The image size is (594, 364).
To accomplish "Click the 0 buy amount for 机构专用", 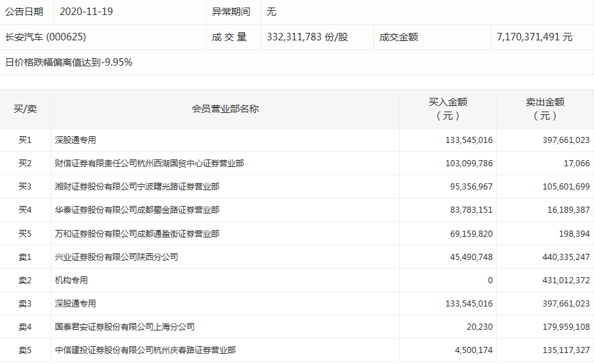I will [490, 281].
